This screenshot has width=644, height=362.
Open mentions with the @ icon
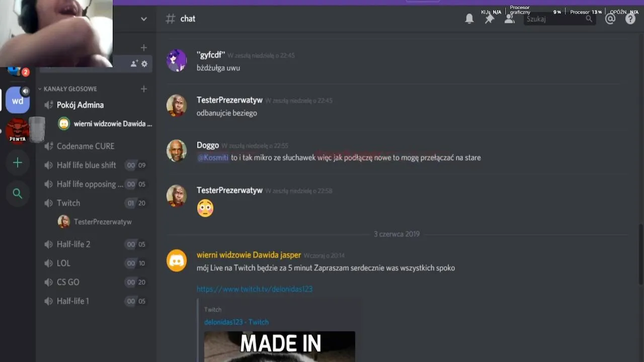coord(610,19)
